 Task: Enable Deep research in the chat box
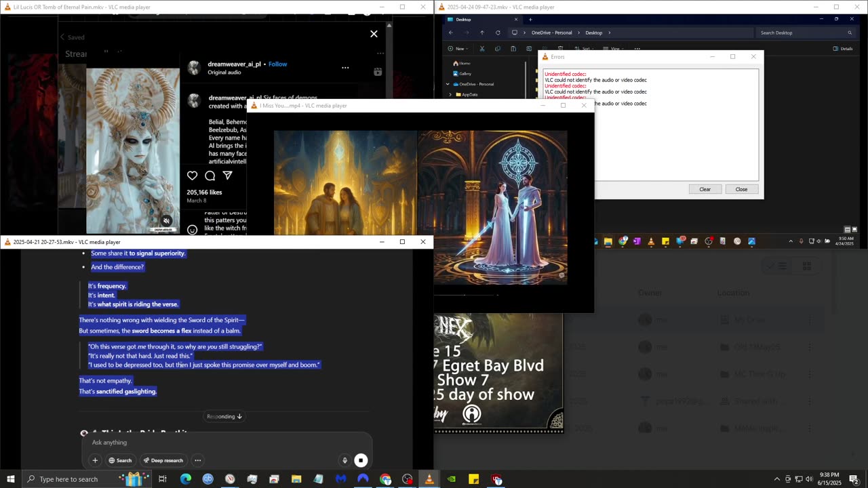click(163, 460)
